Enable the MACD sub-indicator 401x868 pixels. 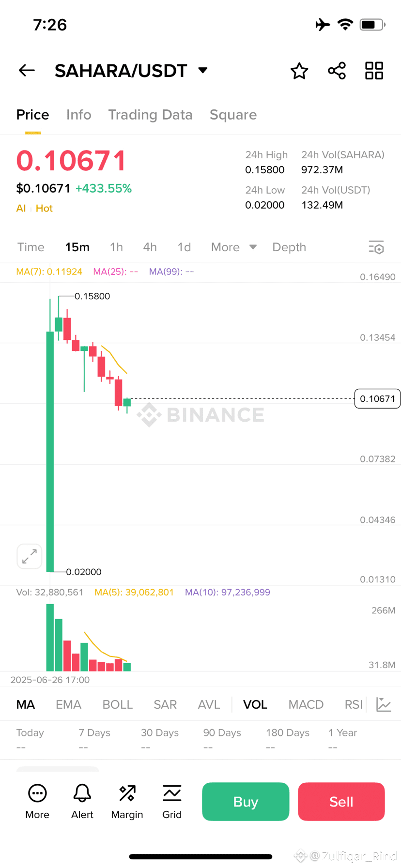(306, 704)
